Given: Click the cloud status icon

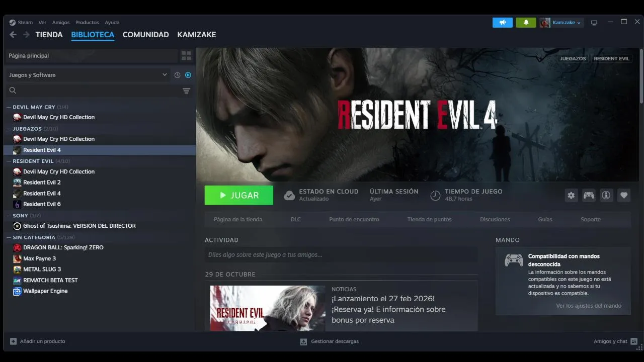Looking at the screenshot, I should 289,195.
